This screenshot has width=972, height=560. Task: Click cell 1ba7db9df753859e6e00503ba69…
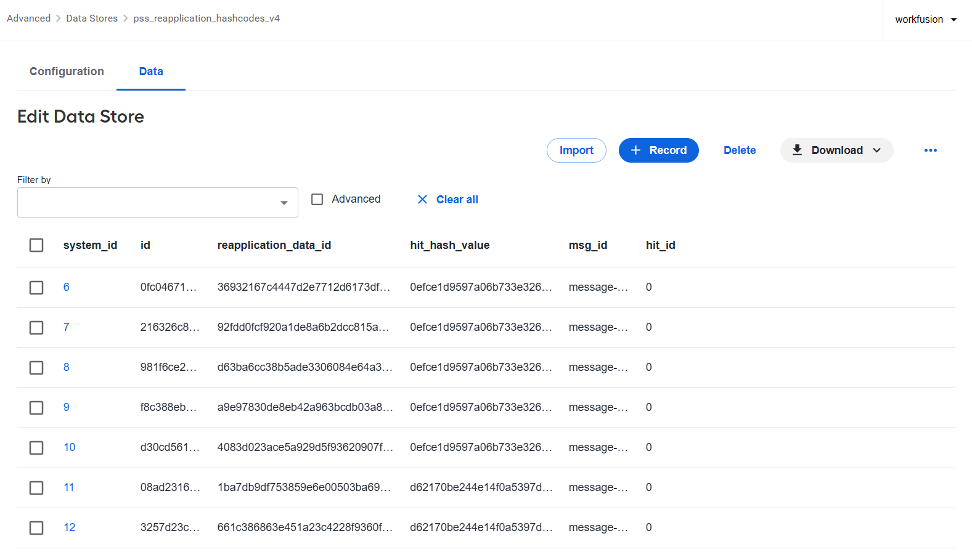pos(304,487)
